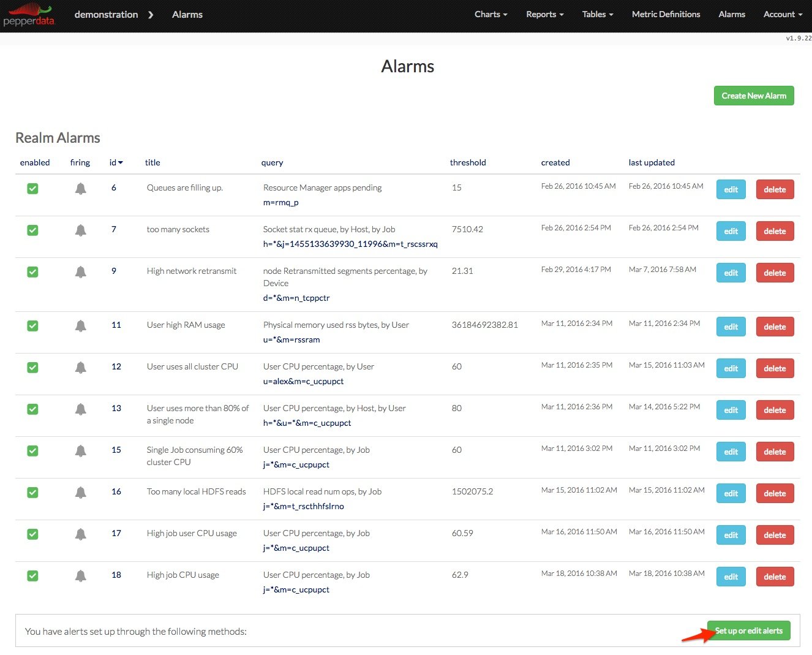Click bell icon for Too many local HDFS reads

click(80, 493)
